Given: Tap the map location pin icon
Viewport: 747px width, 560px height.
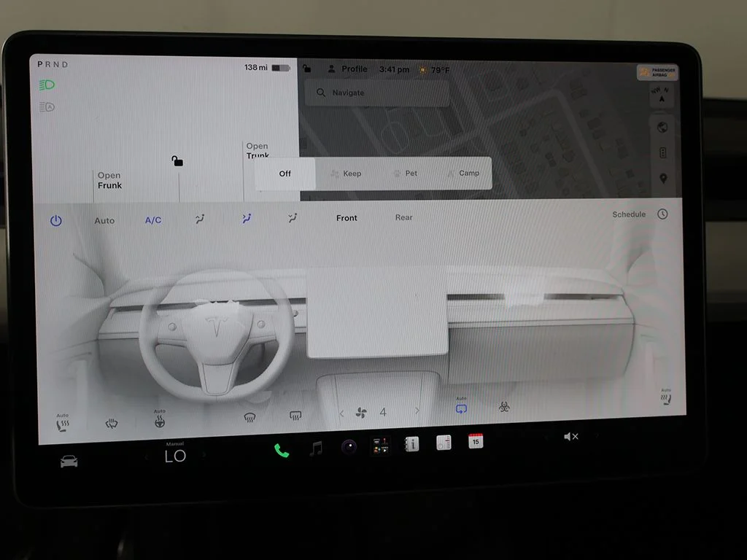Looking at the screenshot, I should click(x=662, y=179).
